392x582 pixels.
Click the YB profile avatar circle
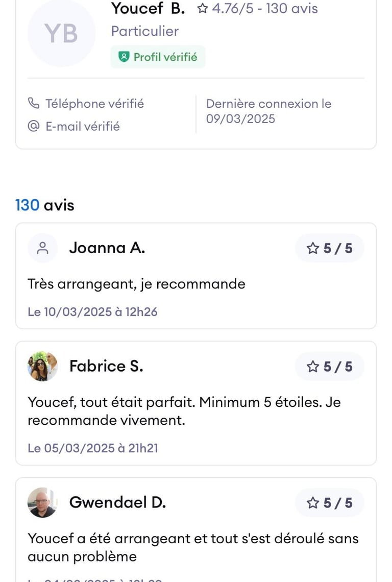[61, 33]
